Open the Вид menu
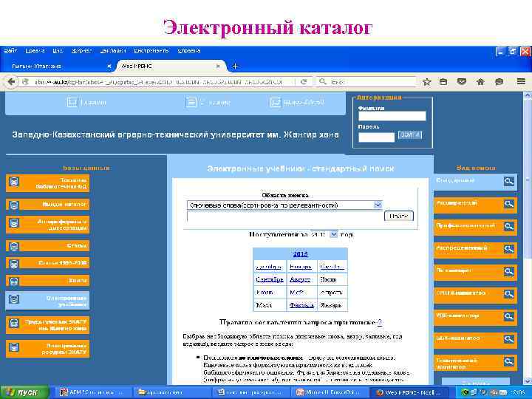The width and height of the screenshot is (532, 399). 58,50
